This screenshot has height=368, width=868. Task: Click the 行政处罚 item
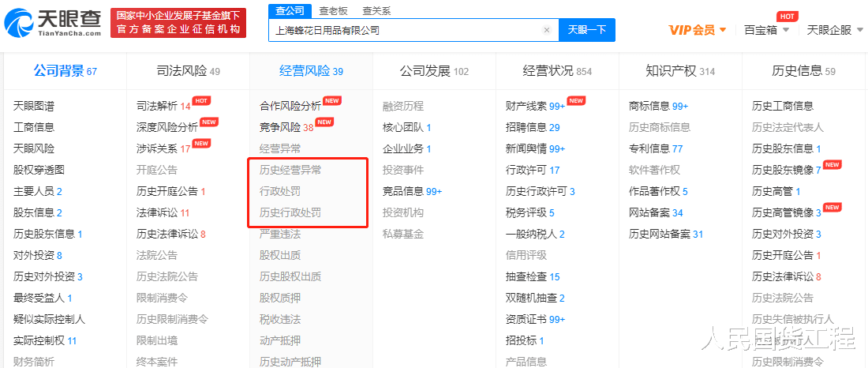click(x=280, y=191)
